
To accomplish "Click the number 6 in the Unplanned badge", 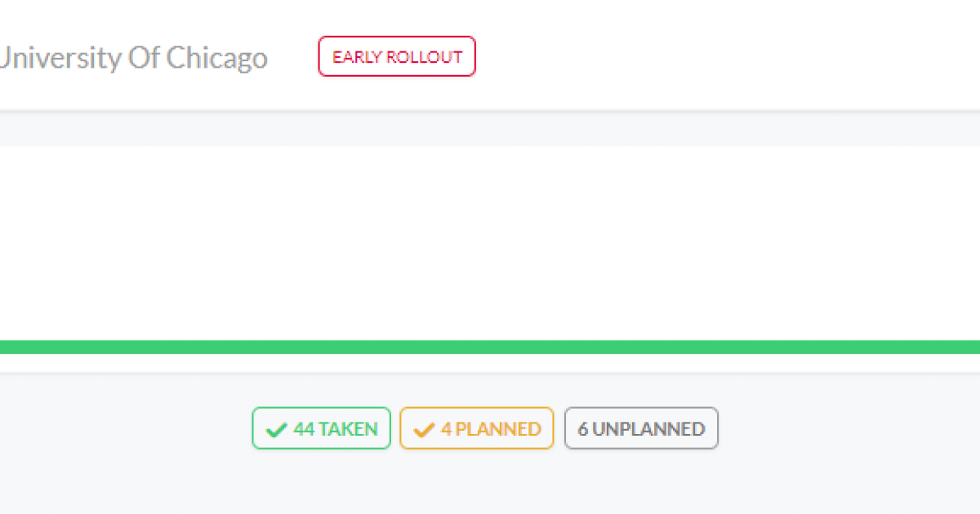I will point(583,428).
